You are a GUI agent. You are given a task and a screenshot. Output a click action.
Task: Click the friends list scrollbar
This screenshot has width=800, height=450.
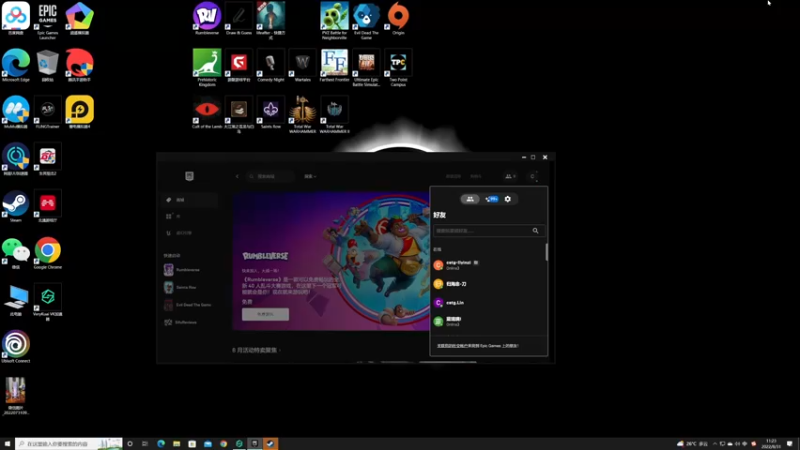click(x=546, y=252)
